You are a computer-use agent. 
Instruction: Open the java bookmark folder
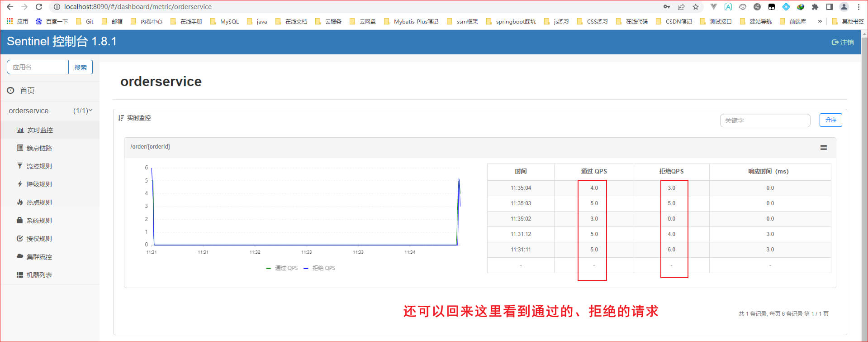(257, 21)
